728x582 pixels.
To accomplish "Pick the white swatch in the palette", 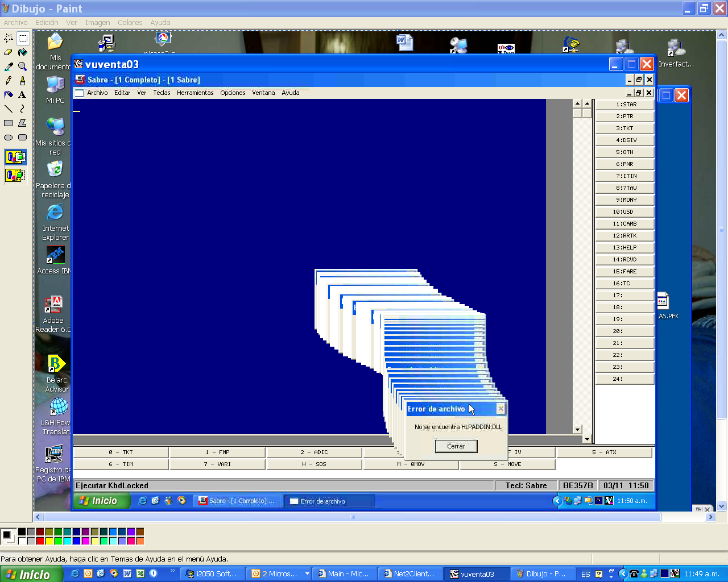I will pyautogui.click(x=22, y=541).
